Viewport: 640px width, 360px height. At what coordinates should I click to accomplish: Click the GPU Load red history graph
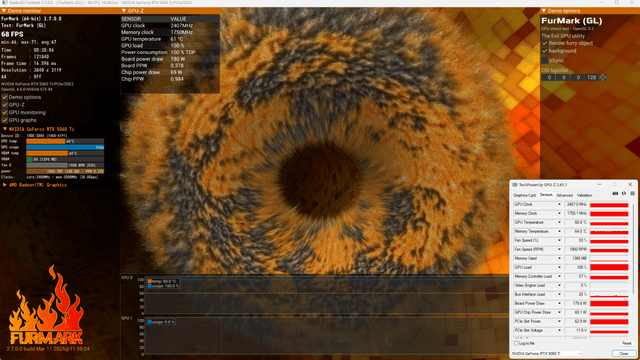(609, 267)
